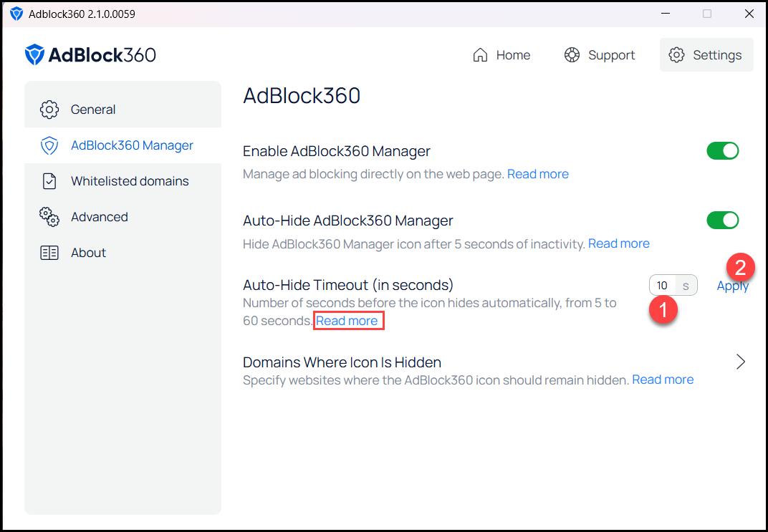Click the About book icon
768x532 pixels.
point(49,253)
